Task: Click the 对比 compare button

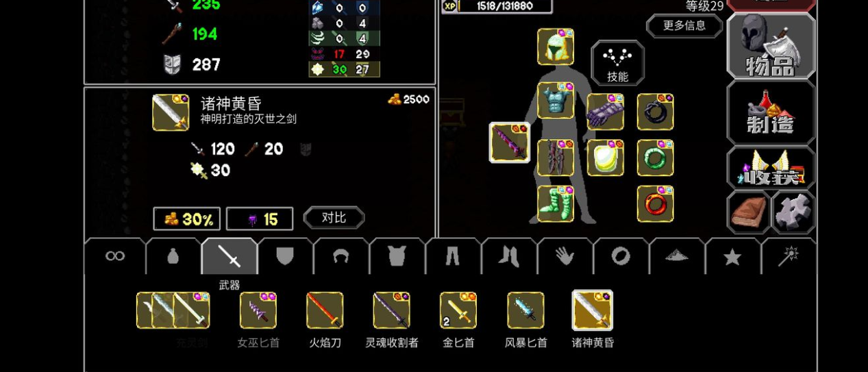Action: [334, 218]
